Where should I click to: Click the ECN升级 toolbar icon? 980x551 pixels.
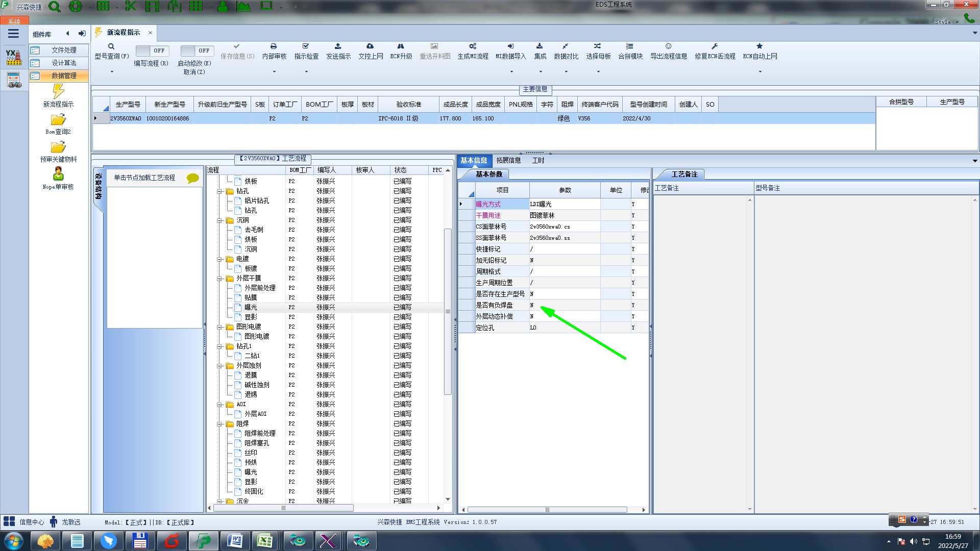pos(401,46)
